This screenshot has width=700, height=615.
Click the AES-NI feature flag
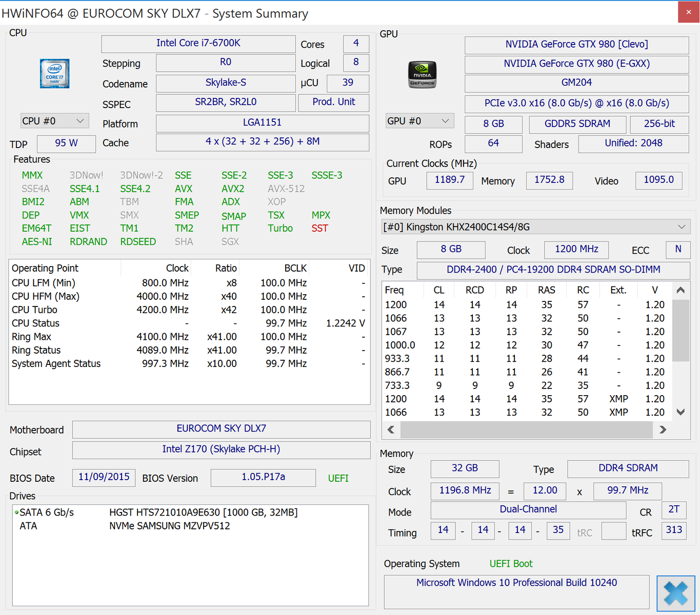pyautogui.click(x=37, y=242)
